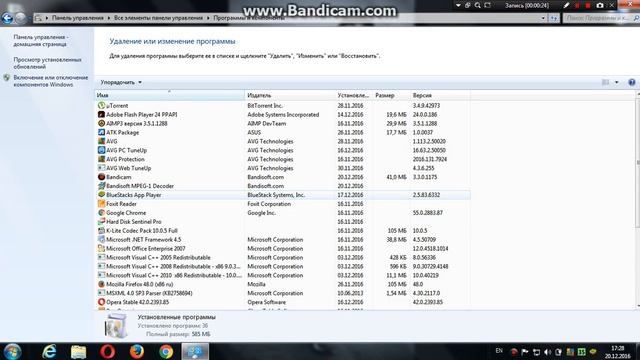Open Internet Explorer from the taskbar
640x360 pixels.
(x=49, y=351)
